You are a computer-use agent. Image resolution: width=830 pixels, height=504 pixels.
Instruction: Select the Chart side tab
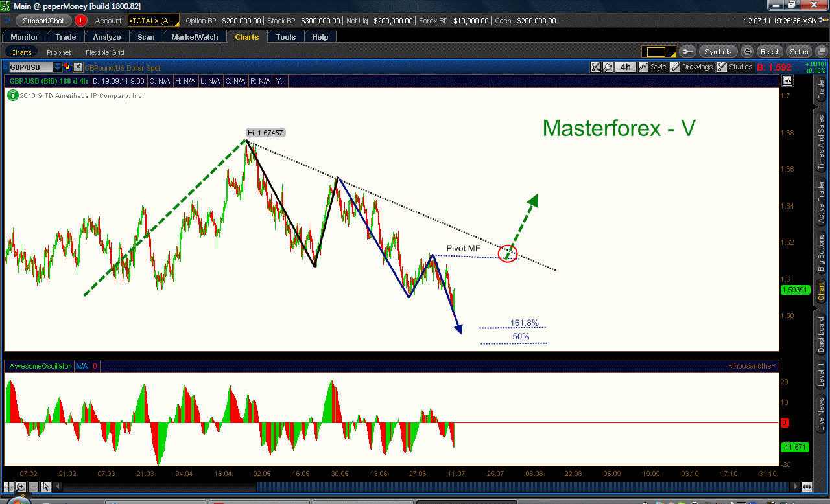821,292
